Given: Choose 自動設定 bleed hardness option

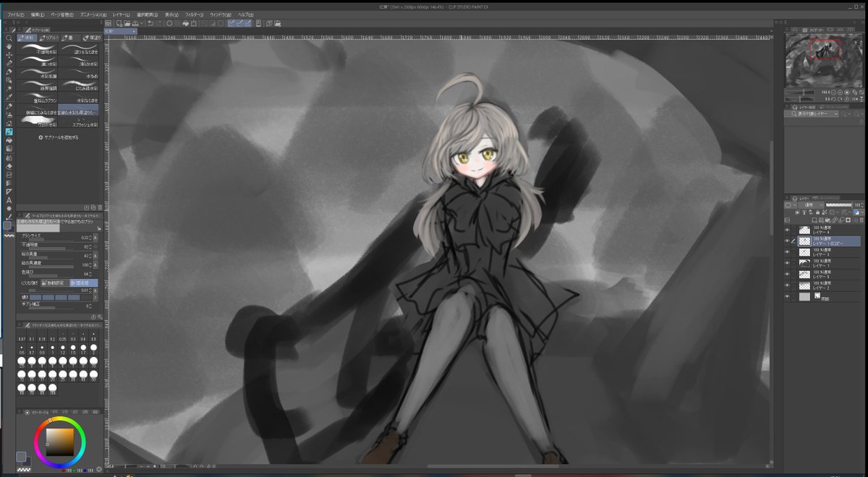Looking at the screenshot, I should [54, 283].
